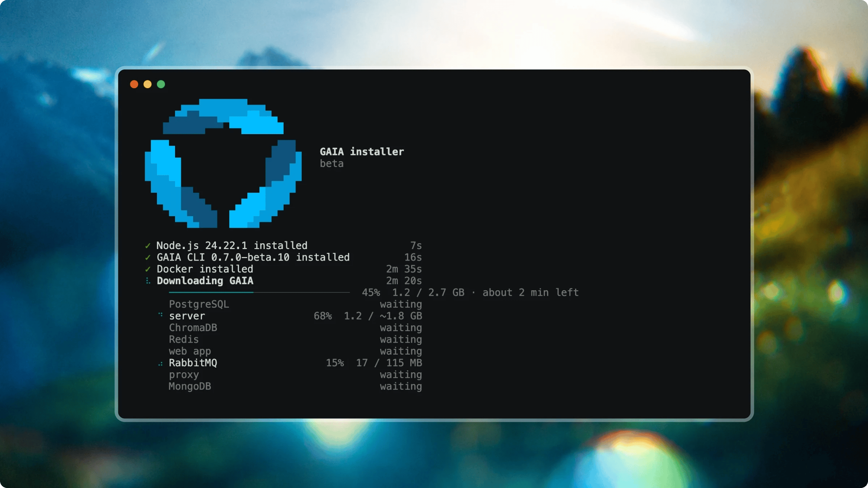
Task: Click the 'GAIA installer' title
Action: [362, 151]
